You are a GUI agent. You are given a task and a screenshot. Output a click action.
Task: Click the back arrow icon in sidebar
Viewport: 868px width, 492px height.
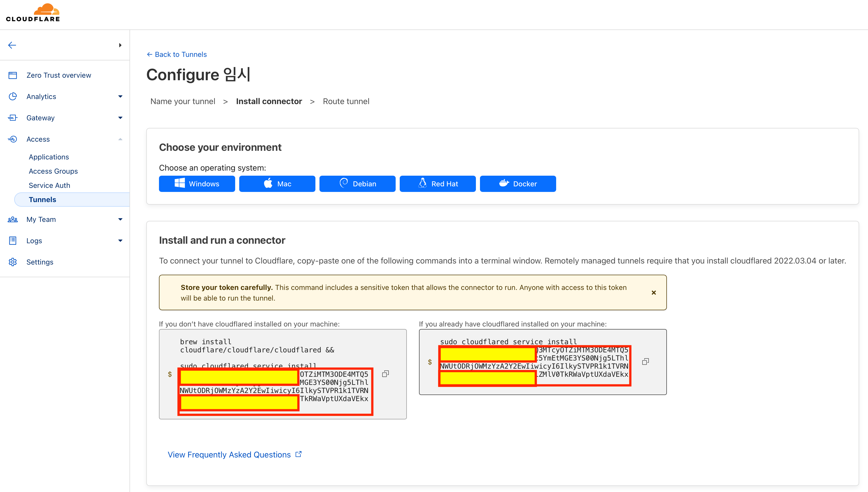(12, 45)
